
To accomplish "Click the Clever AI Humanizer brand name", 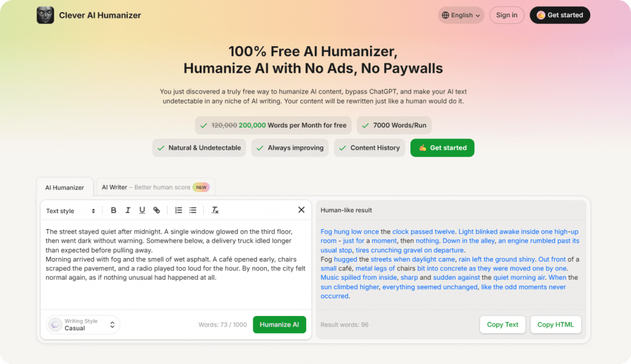I will (100, 15).
